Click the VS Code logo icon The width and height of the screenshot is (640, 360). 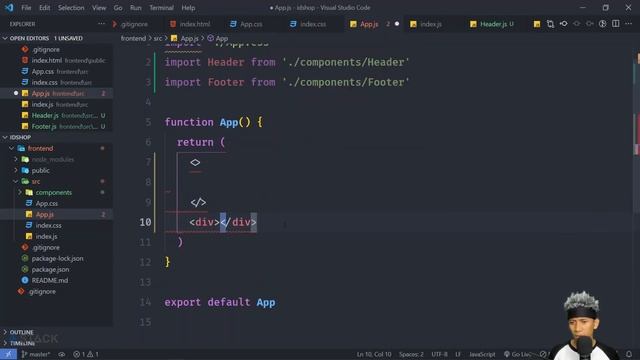pyautogui.click(x=9, y=8)
